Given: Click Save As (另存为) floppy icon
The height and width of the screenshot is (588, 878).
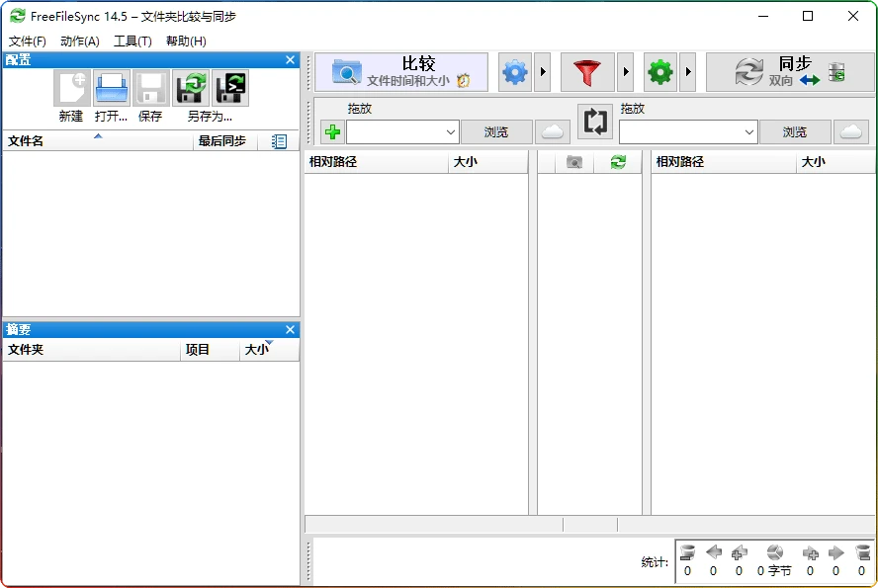Looking at the screenshot, I should pyautogui.click(x=190, y=89).
